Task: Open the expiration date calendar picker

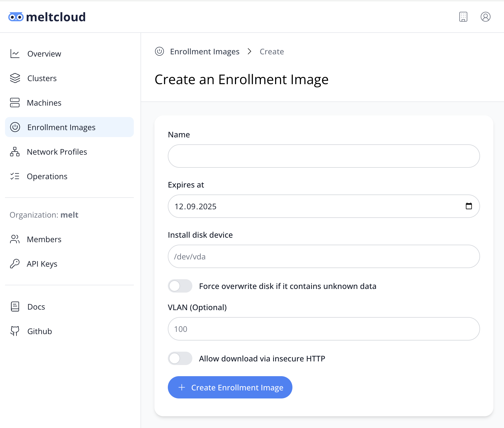Action: (469, 206)
